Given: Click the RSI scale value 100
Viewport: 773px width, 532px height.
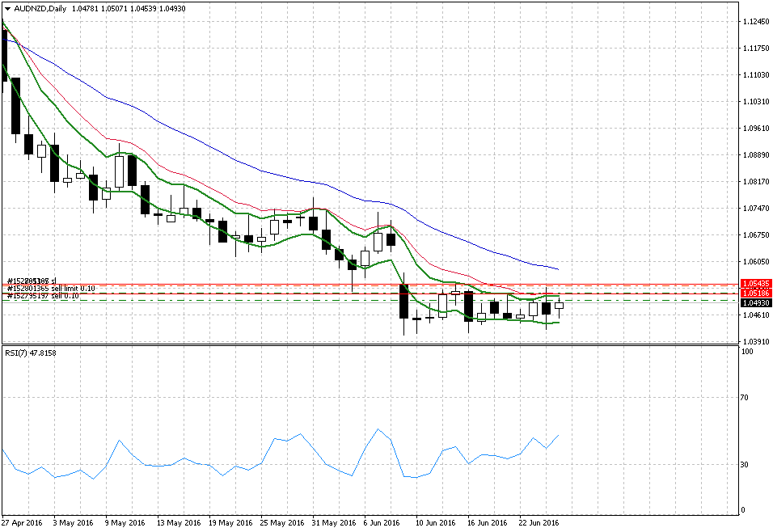Looking at the screenshot, I should [x=747, y=352].
